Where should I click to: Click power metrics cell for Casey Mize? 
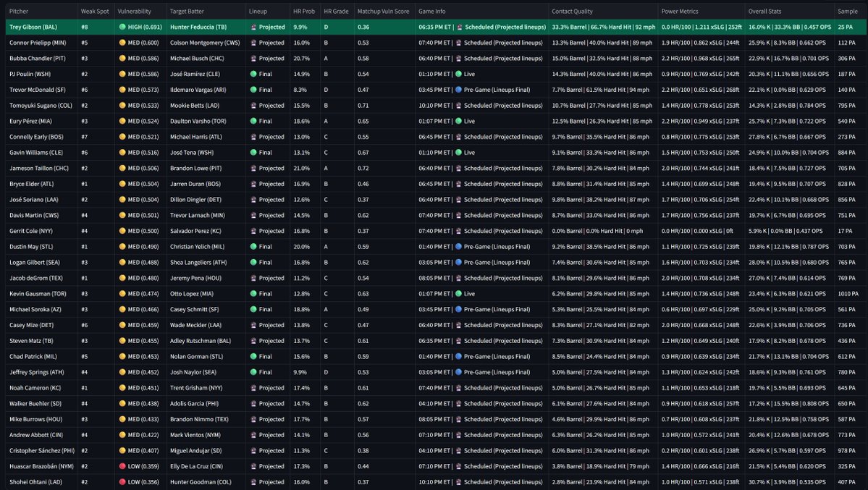coord(700,325)
